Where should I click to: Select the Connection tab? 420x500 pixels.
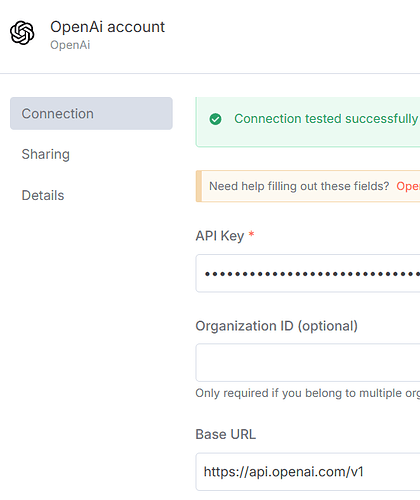tap(91, 113)
